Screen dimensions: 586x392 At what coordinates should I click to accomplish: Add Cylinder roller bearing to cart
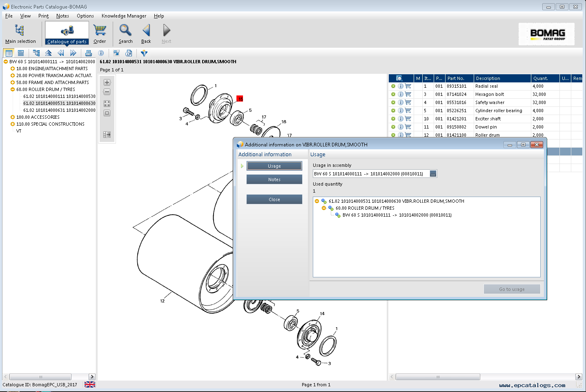[x=408, y=111]
